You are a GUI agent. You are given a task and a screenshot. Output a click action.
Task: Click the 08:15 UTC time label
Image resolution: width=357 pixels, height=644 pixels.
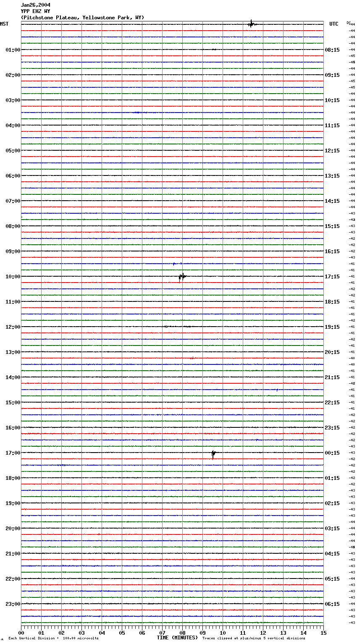tap(332, 50)
